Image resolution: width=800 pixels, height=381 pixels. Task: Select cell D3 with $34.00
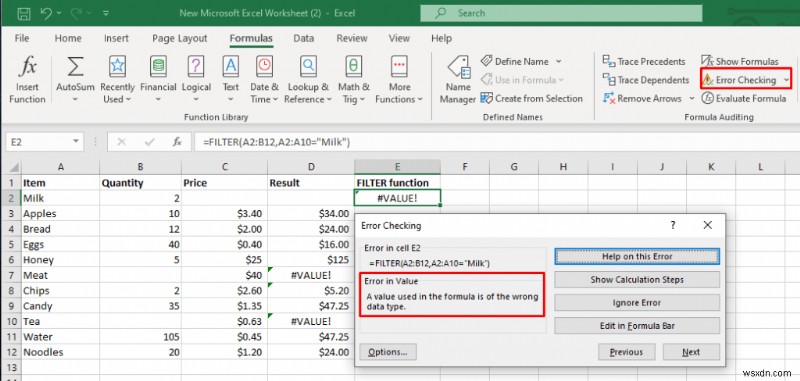[x=310, y=214]
